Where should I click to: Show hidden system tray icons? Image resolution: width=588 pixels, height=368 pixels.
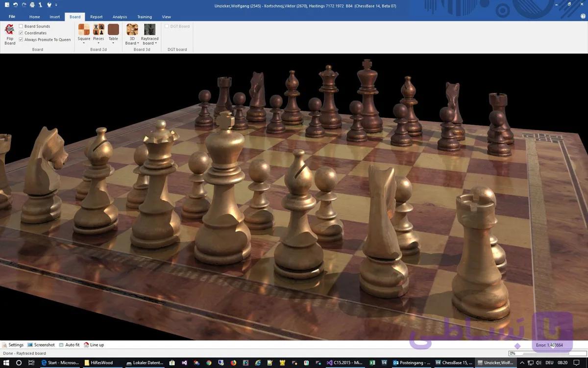522,363
